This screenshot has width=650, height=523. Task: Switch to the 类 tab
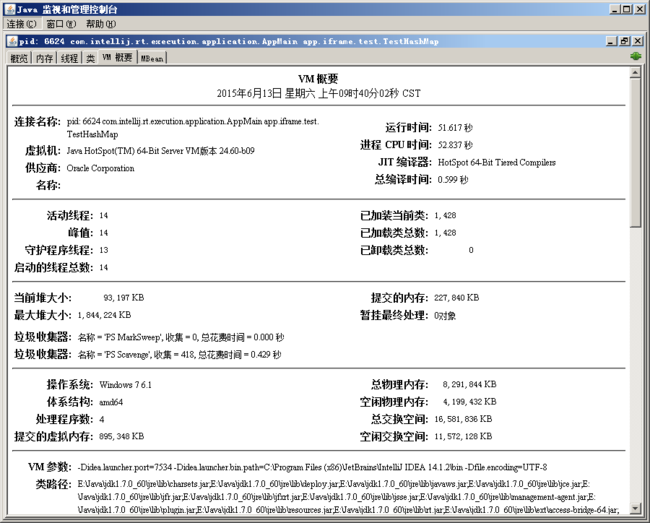coord(90,58)
